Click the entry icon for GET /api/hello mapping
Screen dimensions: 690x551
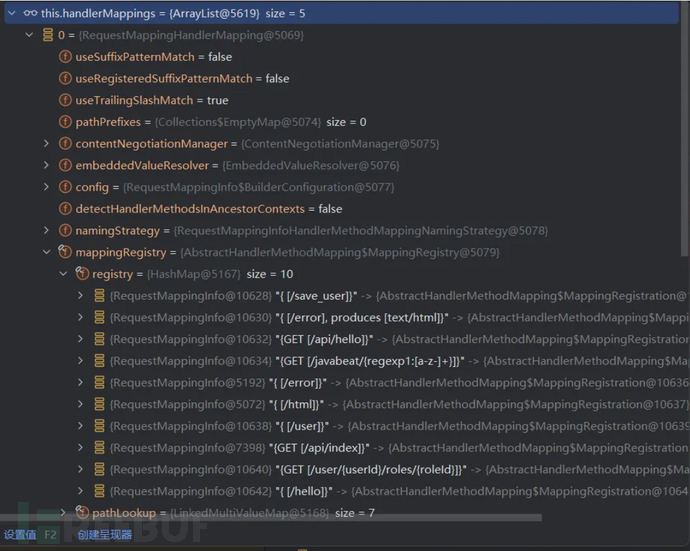(x=99, y=339)
